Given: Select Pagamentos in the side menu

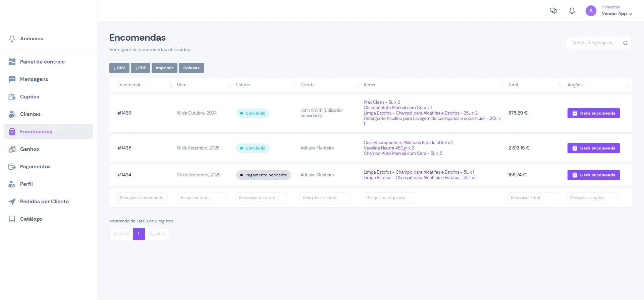Looking at the screenshot, I should pyautogui.click(x=35, y=167).
